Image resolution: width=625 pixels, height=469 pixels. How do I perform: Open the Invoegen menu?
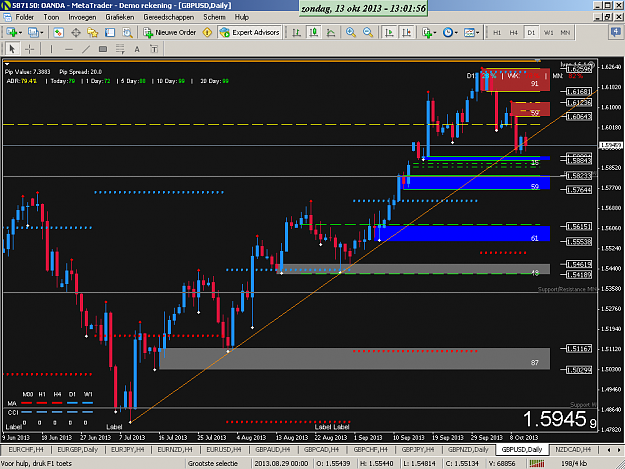pos(82,17)
